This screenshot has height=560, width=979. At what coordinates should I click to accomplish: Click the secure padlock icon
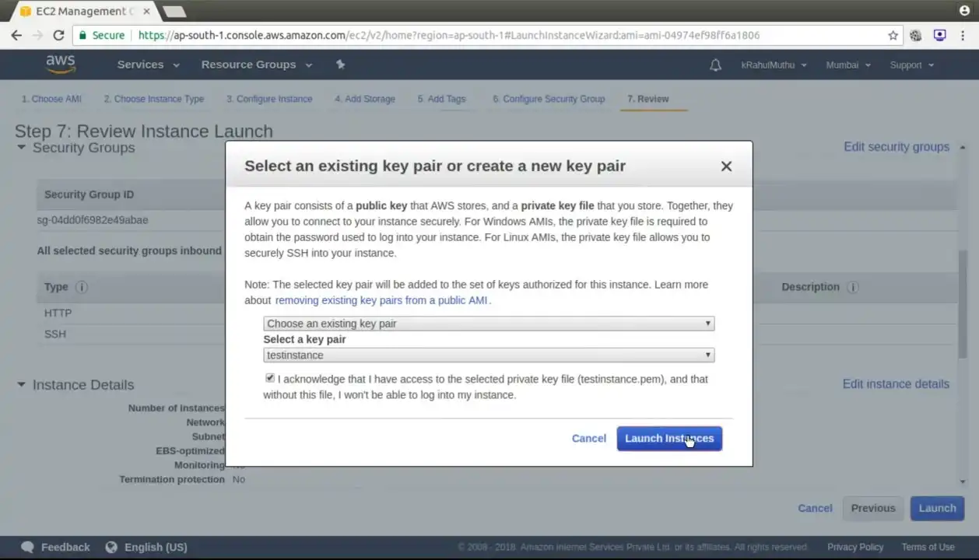[82, 35]
